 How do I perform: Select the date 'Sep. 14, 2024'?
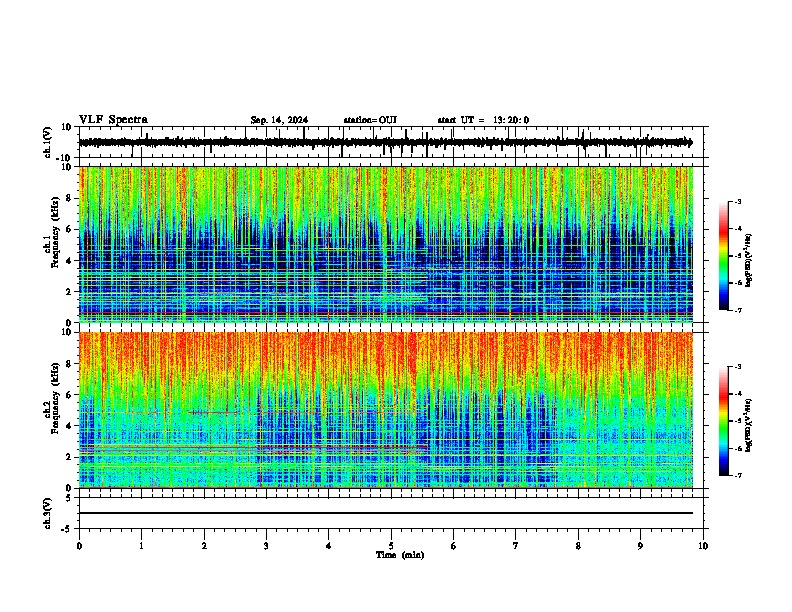click(x=279, y=120)
